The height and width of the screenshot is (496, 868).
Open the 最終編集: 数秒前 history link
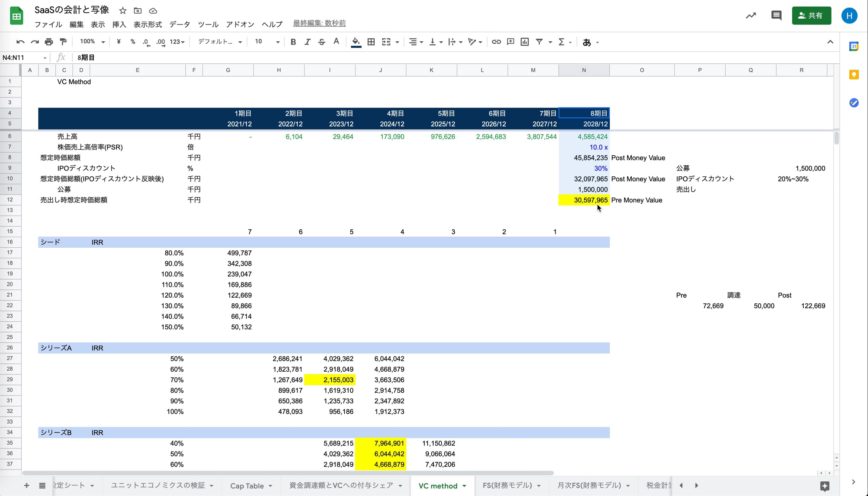point(319,23)
